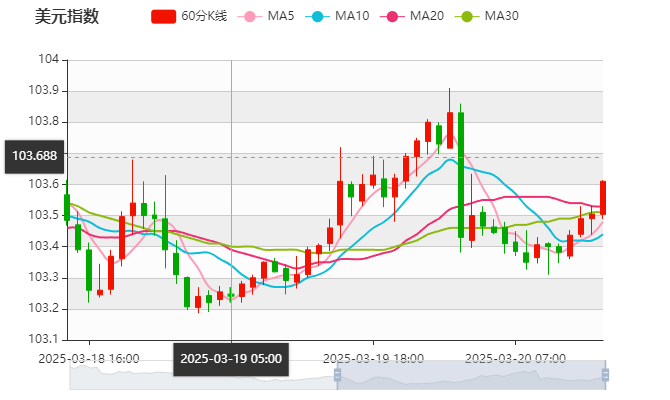This screenshot has width=670, height=400.
Task: Click the highlighted zoom window in slider
Action: (x=470, y=376)
